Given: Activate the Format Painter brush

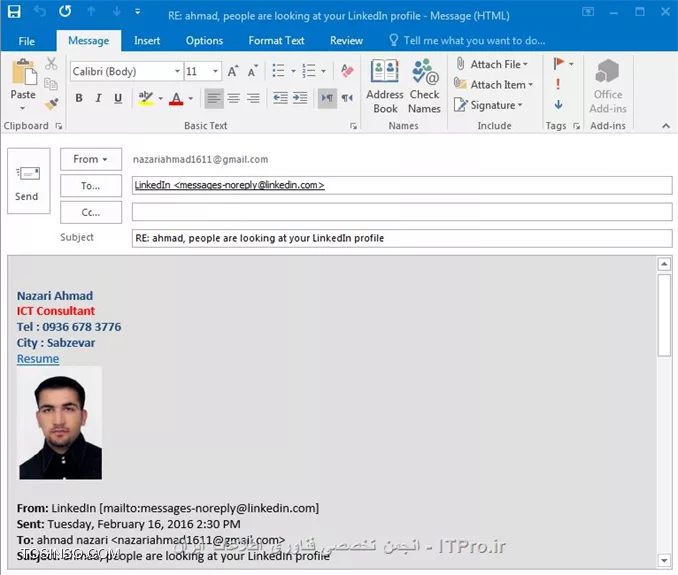Looking at the screenshot, I should (51, 104).
